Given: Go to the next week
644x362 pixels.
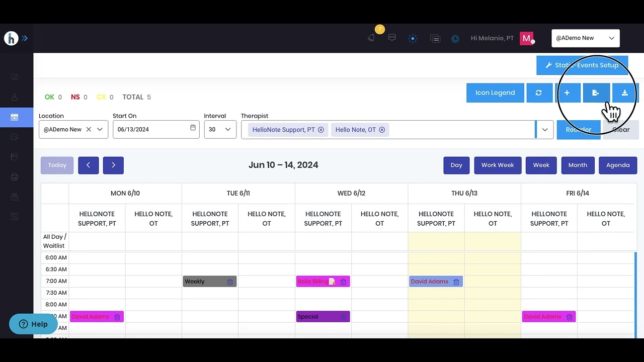Looking at the screenshot, I should click(x=113, y=165).
